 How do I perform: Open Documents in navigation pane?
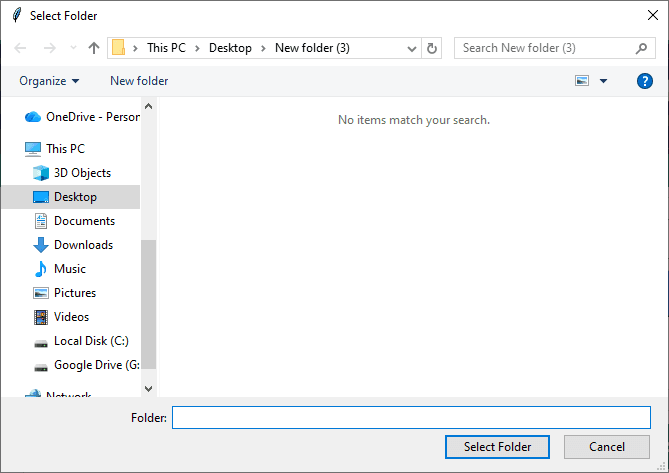[74, 221]
